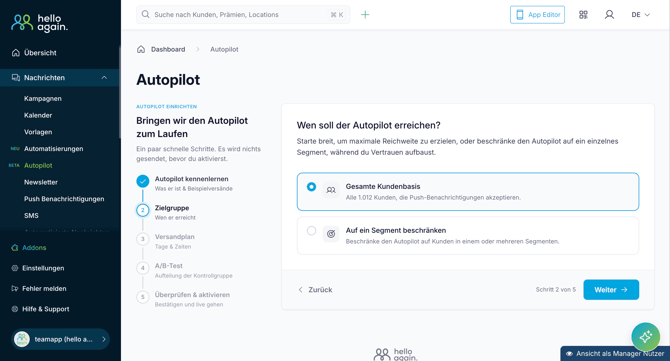This screenshot has height=361, width=670.
Task: Select the A/B-Test step four circle
Action: 143,268
